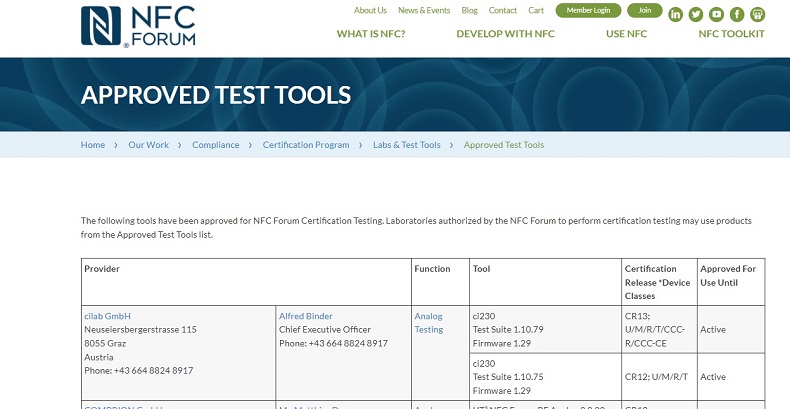View the Cart

click(x=536, y=10)
